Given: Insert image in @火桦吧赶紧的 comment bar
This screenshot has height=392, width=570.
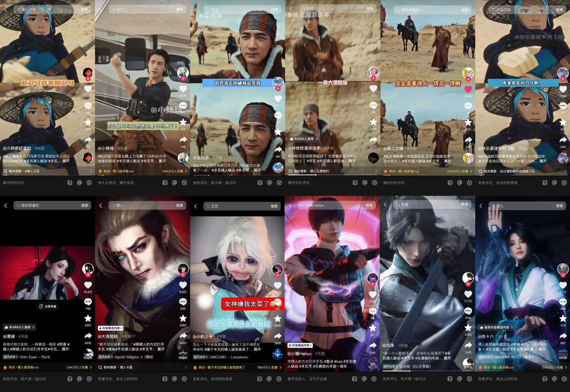Looking at the screenshot, I should [x=70, y=182].
